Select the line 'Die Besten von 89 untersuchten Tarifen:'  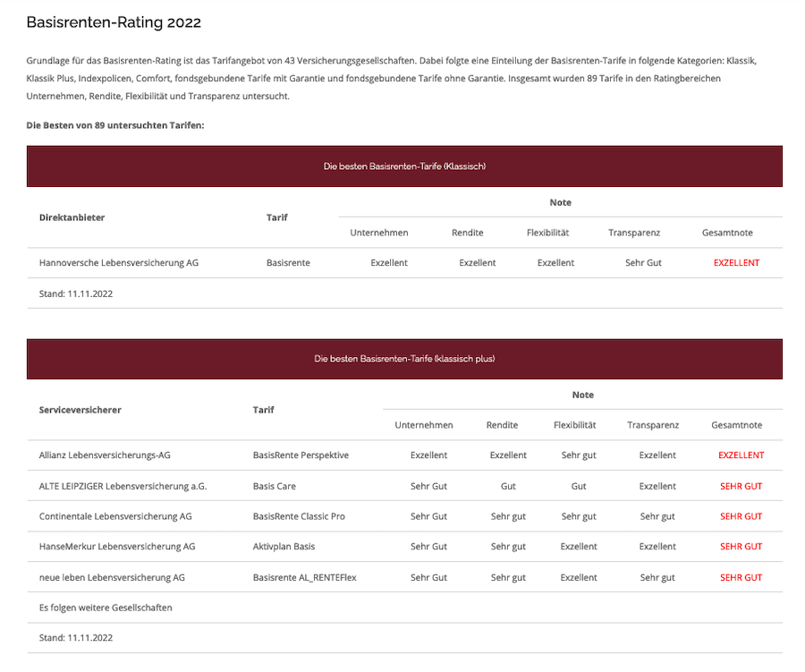pyautogui.click(x=115, y=125)
